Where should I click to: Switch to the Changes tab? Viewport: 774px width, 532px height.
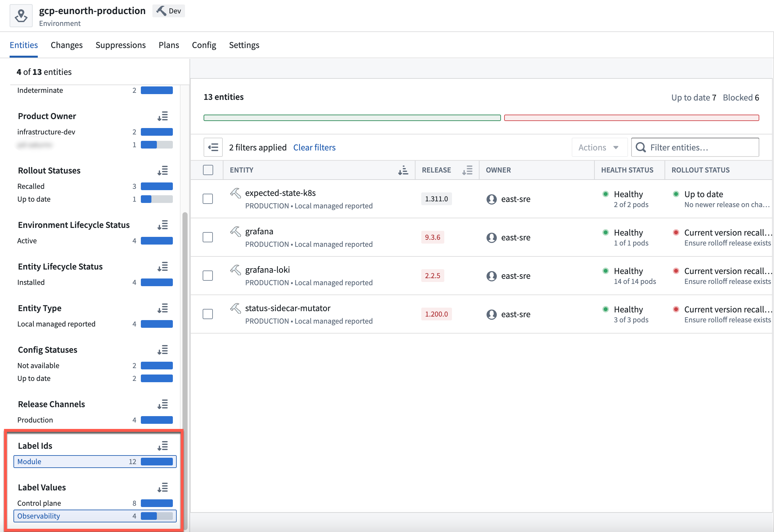(x=67, y=45)
